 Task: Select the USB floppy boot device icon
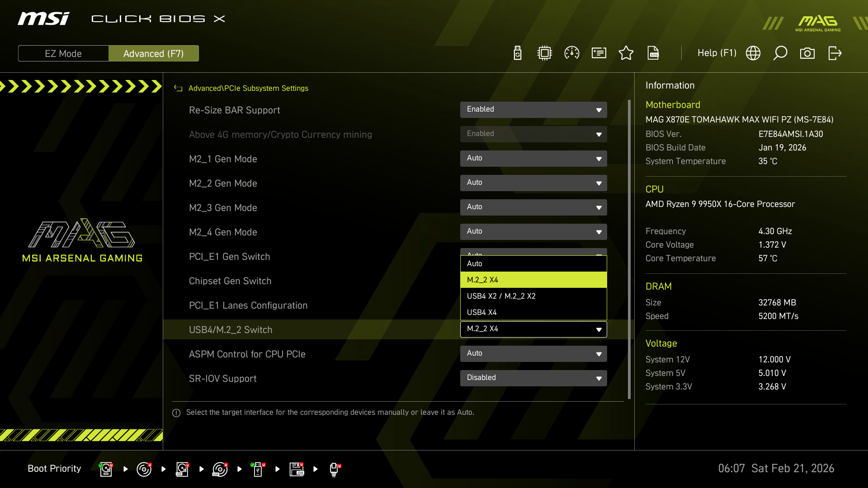point(297,469)
